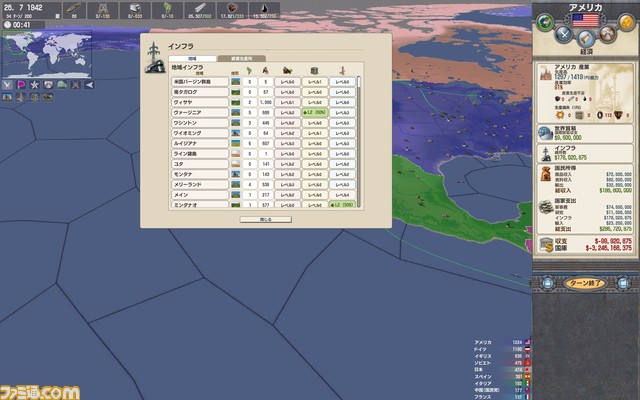Click the pink level cell in ヴィサヤ row
Image resolution: width=640 pixels, height=400 pixels.
[287, 102]
